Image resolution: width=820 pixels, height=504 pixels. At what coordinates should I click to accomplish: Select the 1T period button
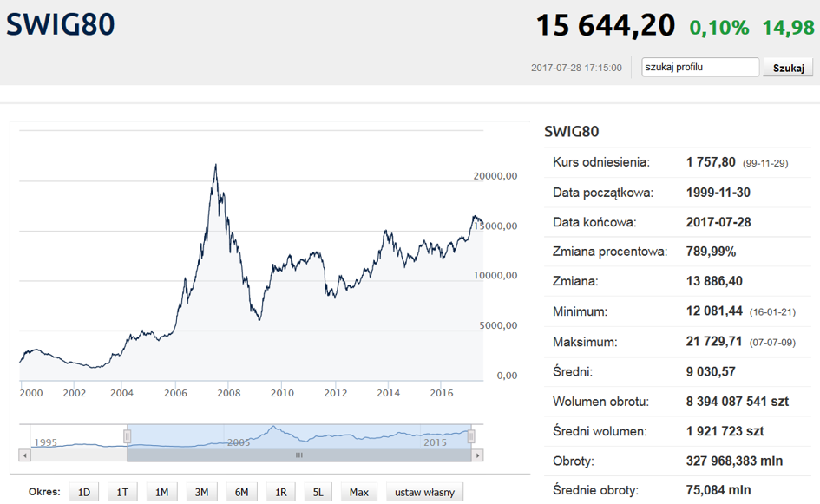(122, 492)
